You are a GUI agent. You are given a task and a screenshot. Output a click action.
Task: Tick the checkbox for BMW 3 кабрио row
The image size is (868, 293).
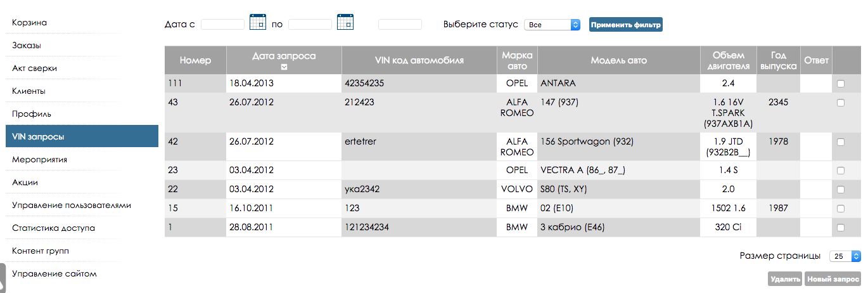(x=841, y=227)
